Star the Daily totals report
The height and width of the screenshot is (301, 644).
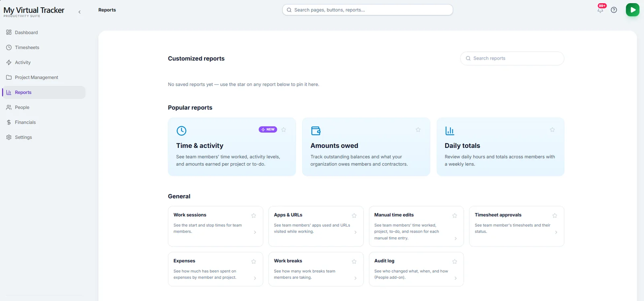point(552,130)
